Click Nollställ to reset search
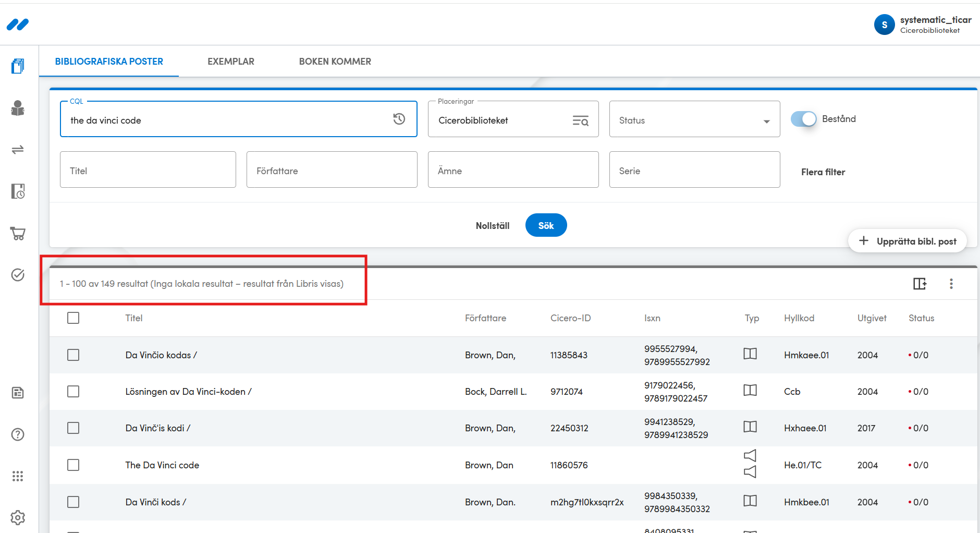 click(x=493, y=225)
